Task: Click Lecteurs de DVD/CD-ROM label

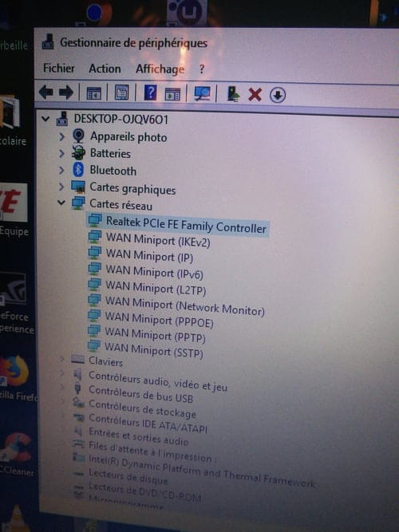Action: [144, 491]
